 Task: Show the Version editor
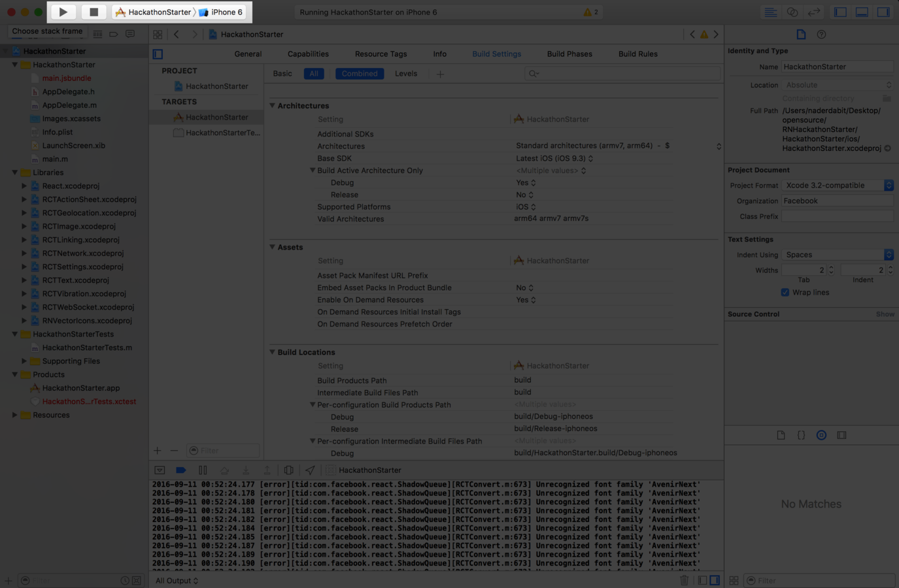813,12
